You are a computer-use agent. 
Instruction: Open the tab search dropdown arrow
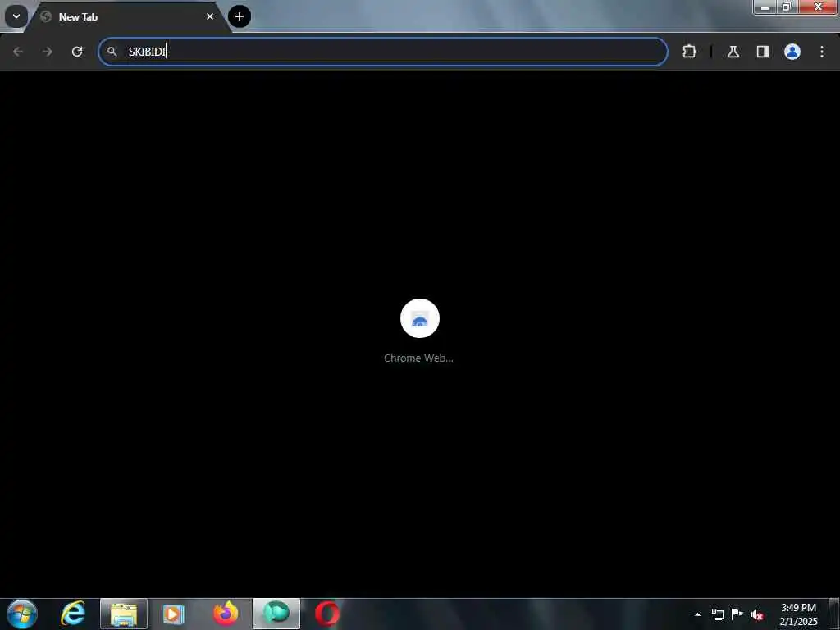(x=16, y=16)
